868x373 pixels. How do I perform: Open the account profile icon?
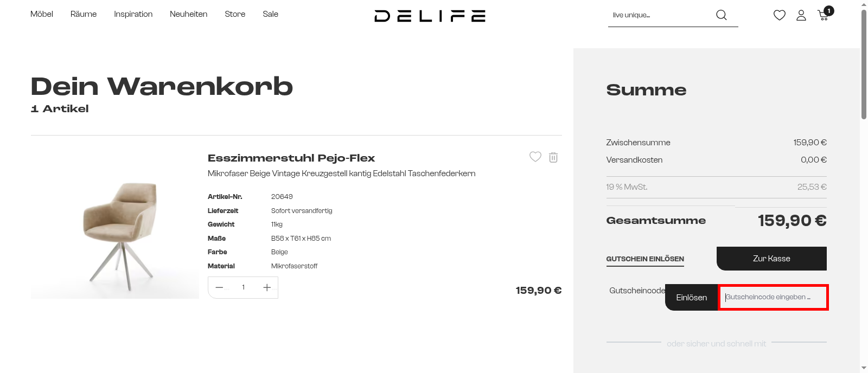click(801, 16)
